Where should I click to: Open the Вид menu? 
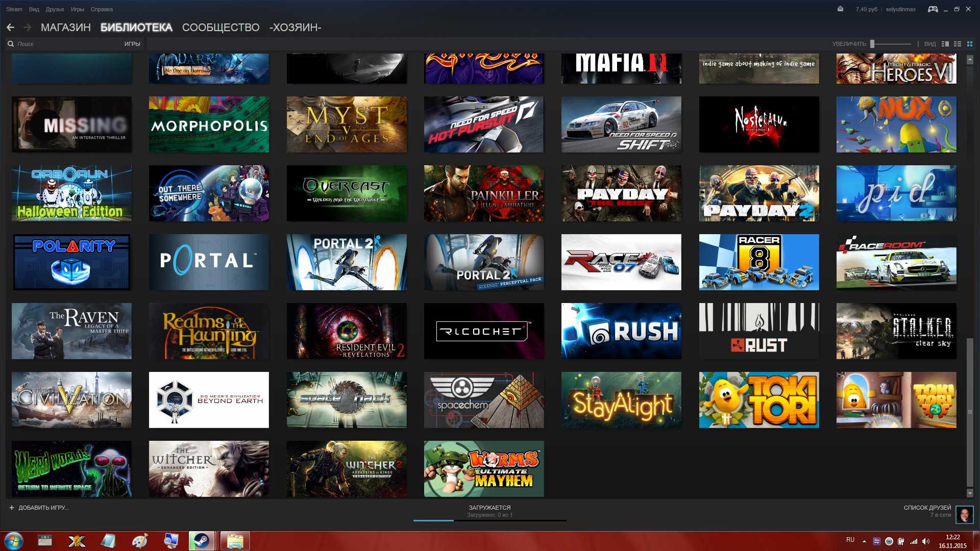[34, 9]
